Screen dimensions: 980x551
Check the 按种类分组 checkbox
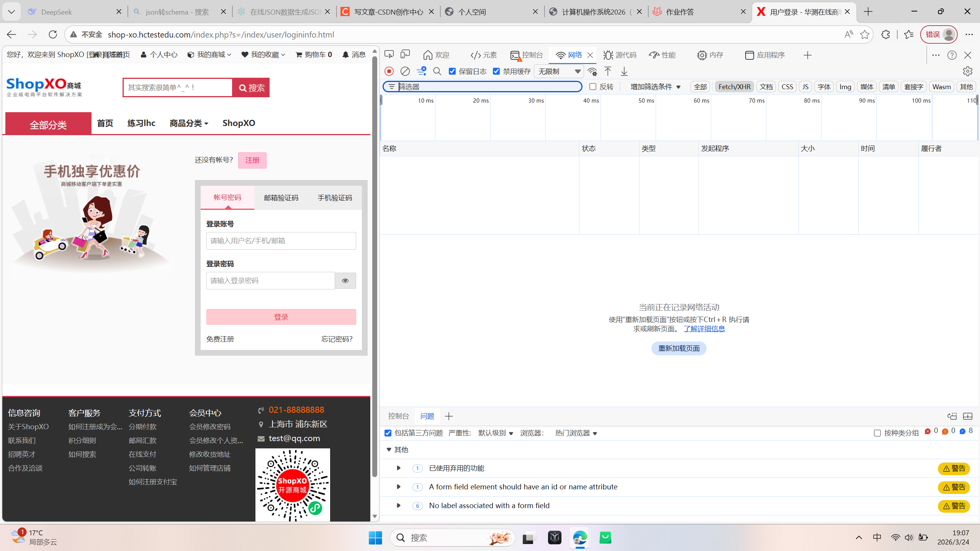click(877, 433)
